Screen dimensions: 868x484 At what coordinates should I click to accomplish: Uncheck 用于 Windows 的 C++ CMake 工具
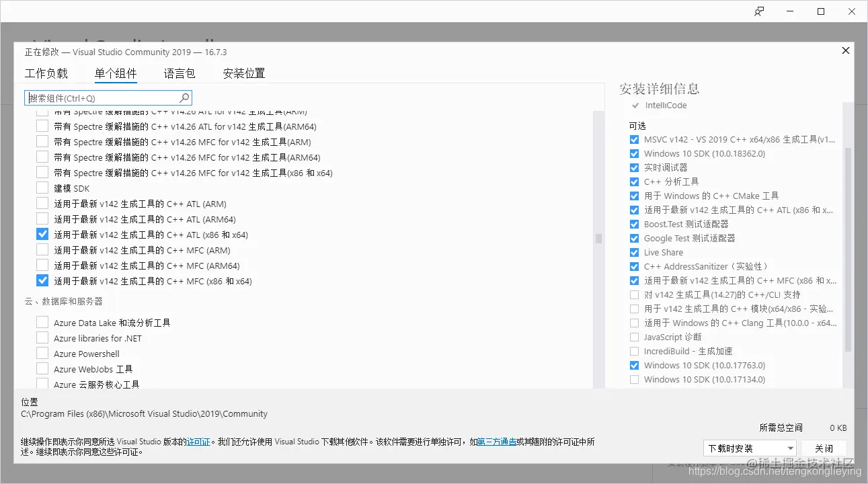[634, 196]
